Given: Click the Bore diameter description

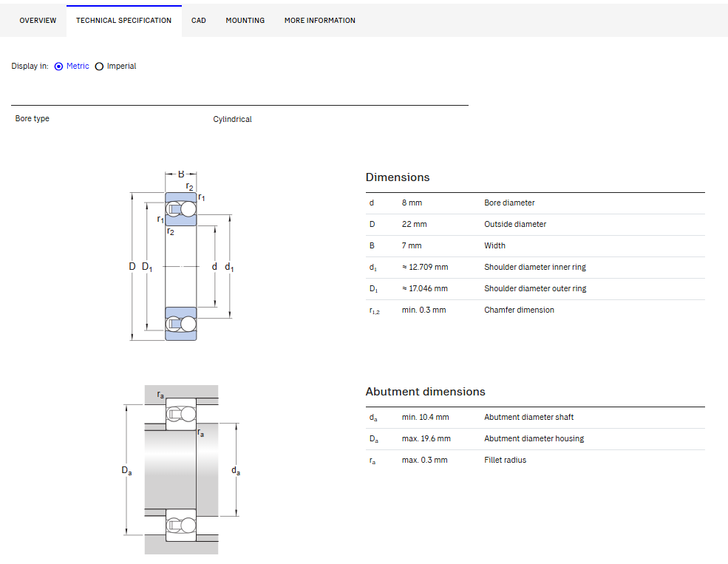Looking at the screenshot, I should [509, 203].
